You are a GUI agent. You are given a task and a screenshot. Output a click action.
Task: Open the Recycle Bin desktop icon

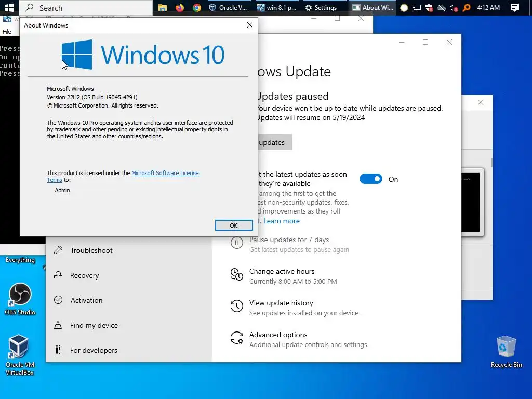(x=506, y=352)
